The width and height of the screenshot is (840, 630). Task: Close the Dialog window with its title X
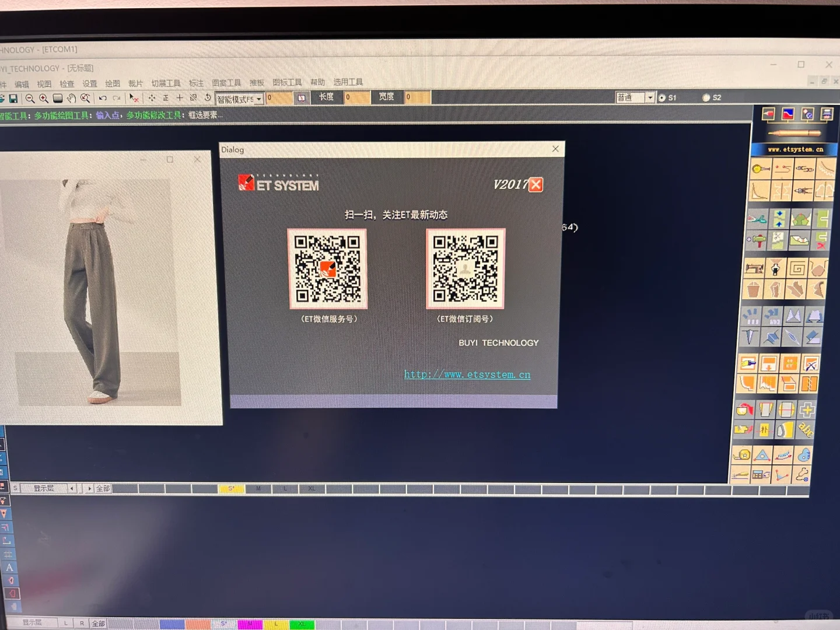coord(555,149)
